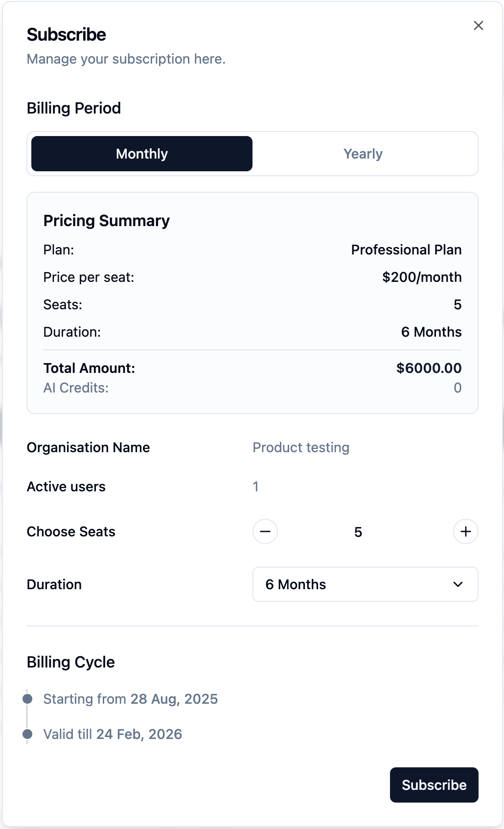Click the Product testing organisation name

pos(301,447)
